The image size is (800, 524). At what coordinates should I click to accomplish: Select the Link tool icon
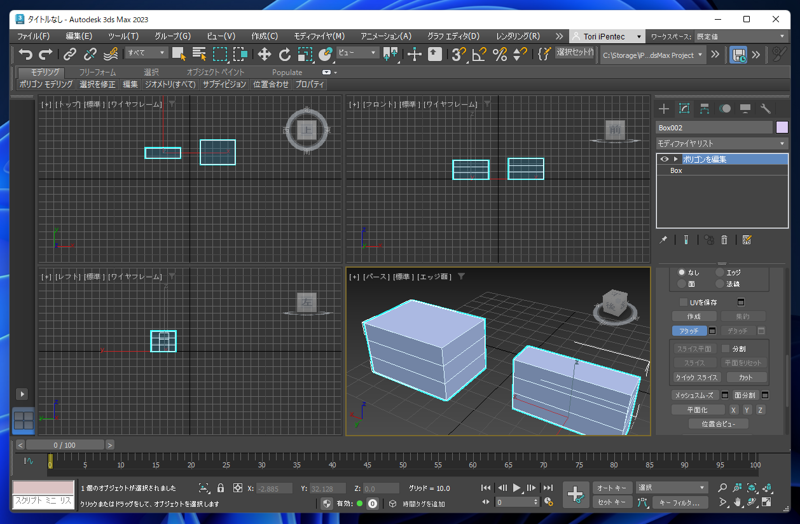click(x=69, y=54)
